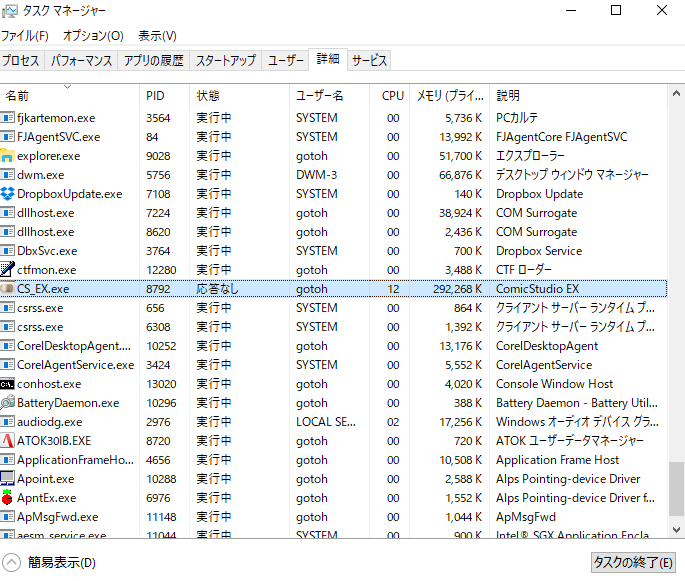Image resolution: width=685 pixels, height=581 pixels.
Task: Minimize the Task Manager window
Action: tap(571, 10)
